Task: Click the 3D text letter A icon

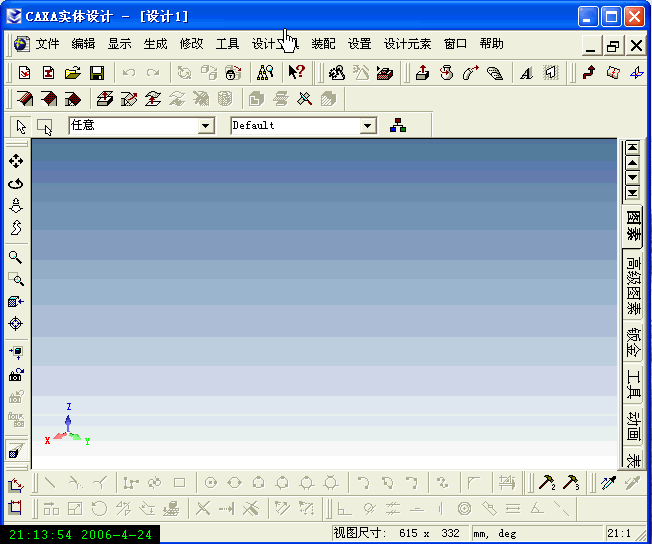Action: click(526, 73)
